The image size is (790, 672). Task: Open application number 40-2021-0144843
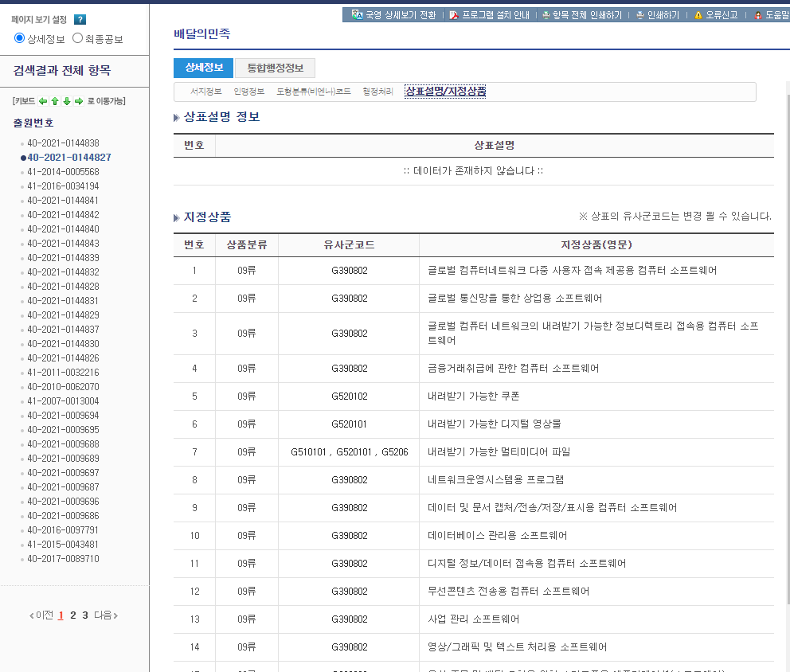point(63,244)
